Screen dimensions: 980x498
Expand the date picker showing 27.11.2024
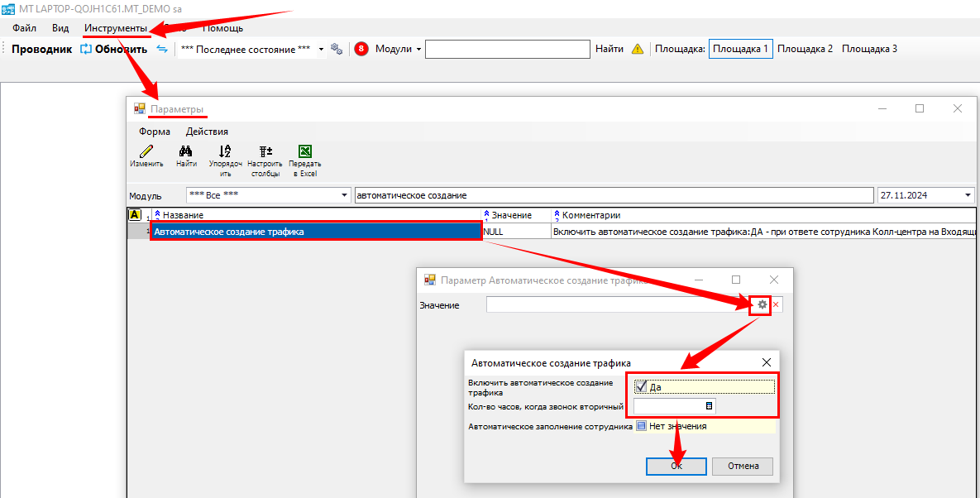(968, 195)
